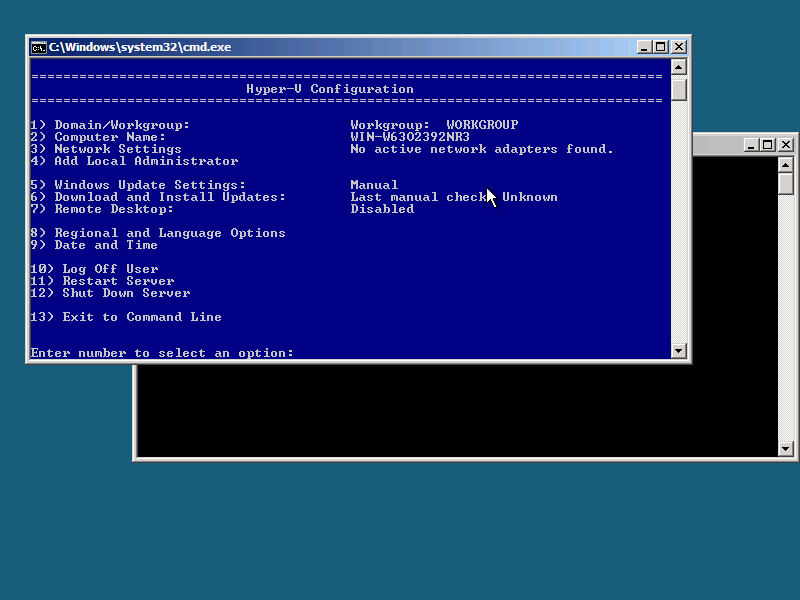800x600 pixels.
Task: Click the empty scrollbar track in front window
Action: [679, 220]
